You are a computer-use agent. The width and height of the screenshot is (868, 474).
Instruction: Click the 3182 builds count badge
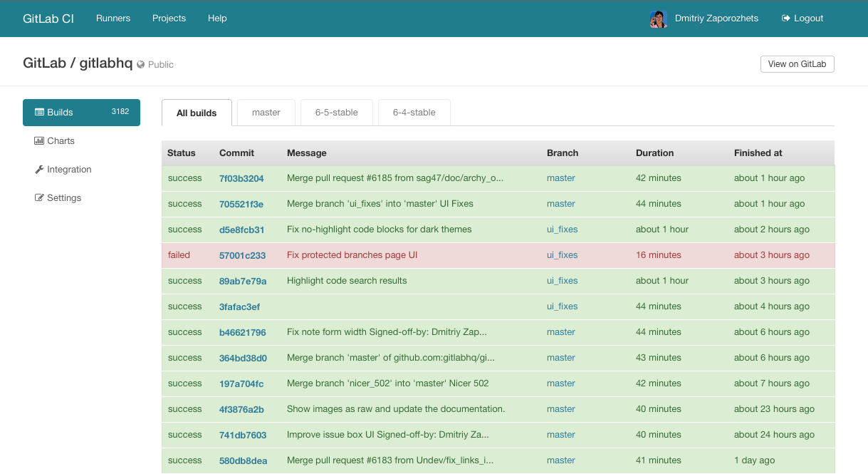coord(120,112)
